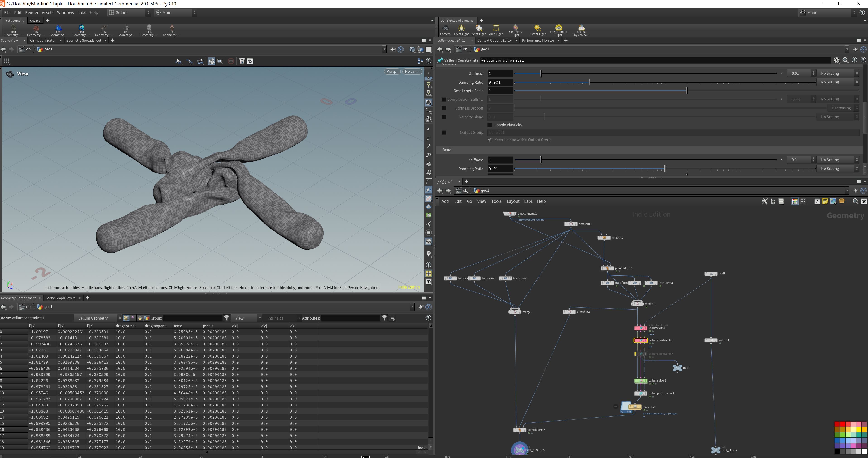Image resolution: width=868 pixels, height=458 pixels.
Task: Open Bend Damping Ratio scaling dropdown
Action: pyautogui.click(x=838, y=169)
